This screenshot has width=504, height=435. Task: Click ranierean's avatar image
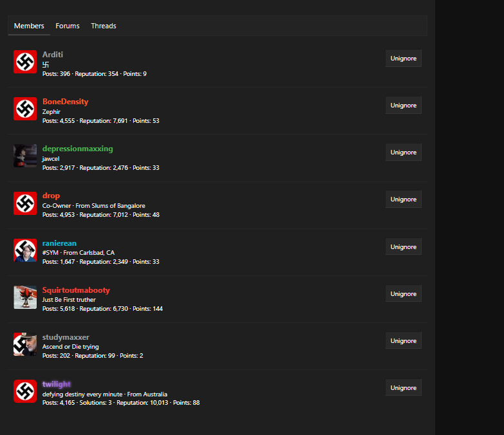click(25, 250)
